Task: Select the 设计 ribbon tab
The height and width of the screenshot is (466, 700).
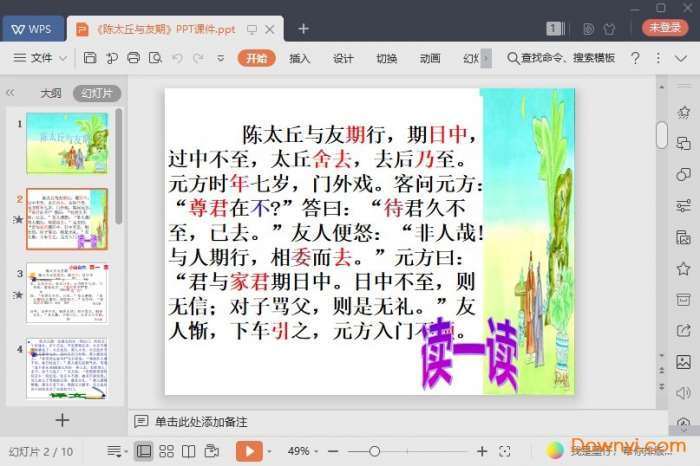Action: (x=343, y=58)
